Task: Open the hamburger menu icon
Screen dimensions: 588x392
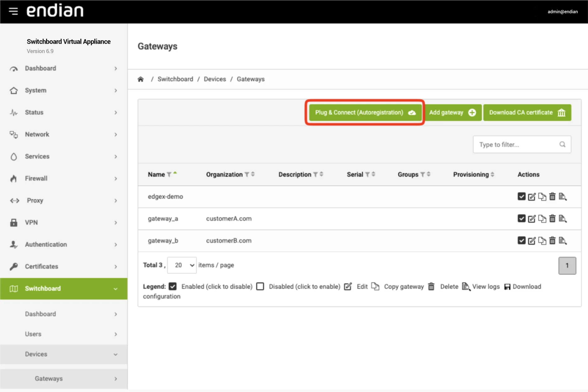Action: [x=13, y=11]
